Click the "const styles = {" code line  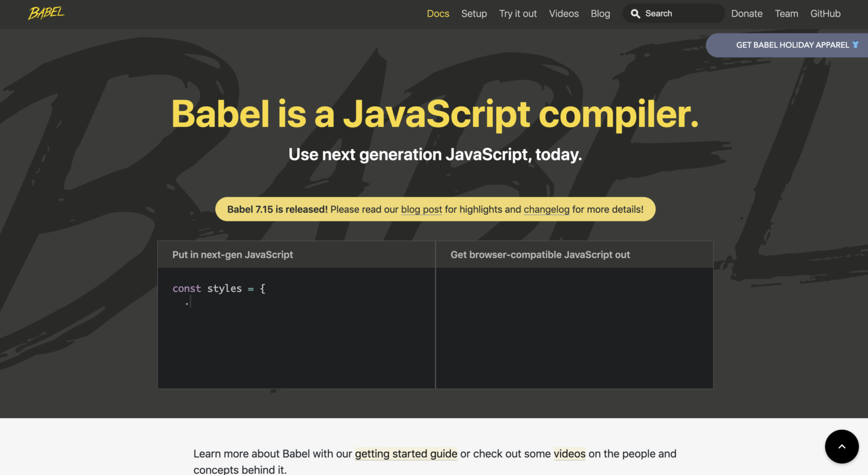[x=219, y=289]
